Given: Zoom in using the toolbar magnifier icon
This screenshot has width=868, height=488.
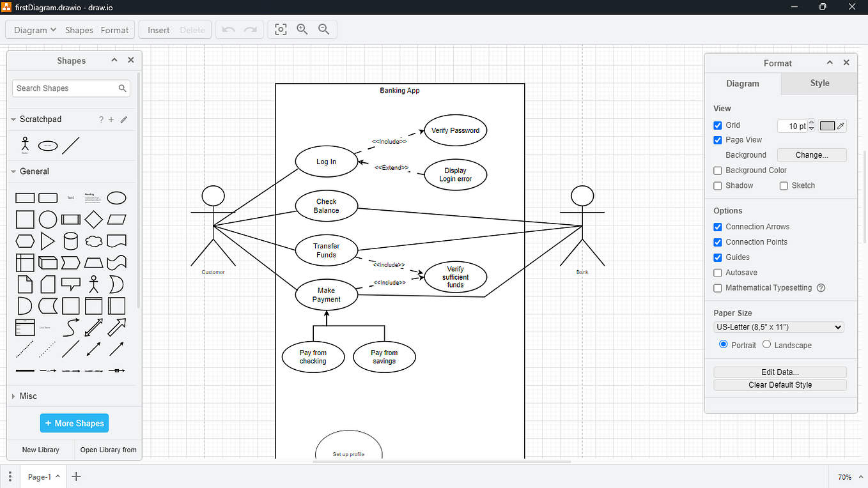Looking at the screenshot, I should coord(302,29).
